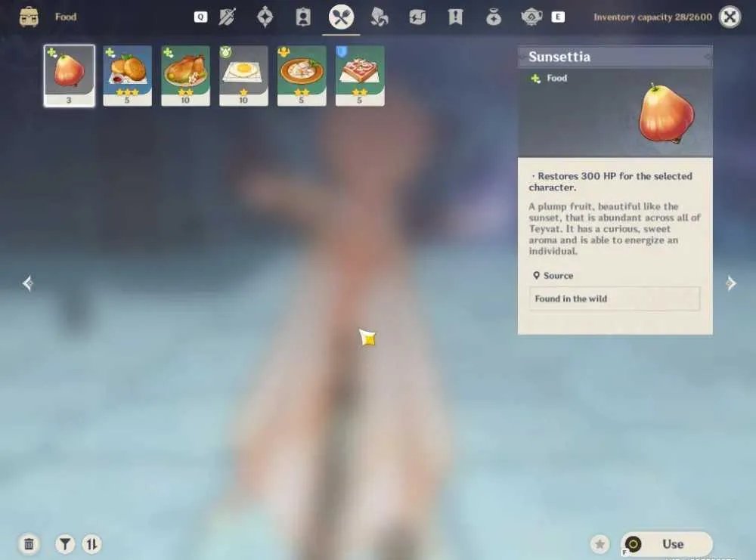756x560 pixels.
Task: Select the two-star brown plate dish
Action: tap(302, 76)
